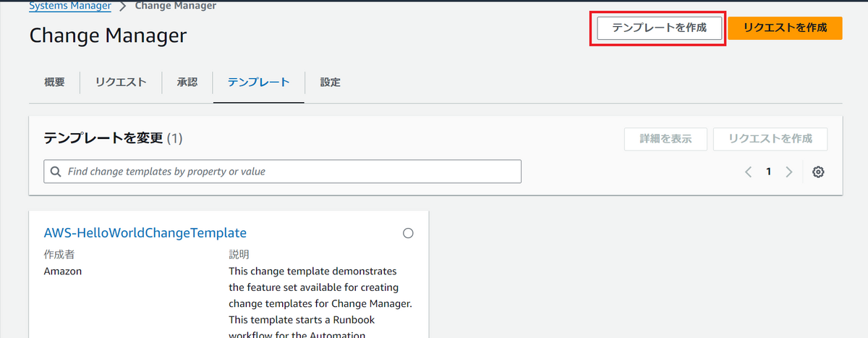Go to the next page arrow
The height and width of the screenshot is (338, 868).
click(789, 172)
